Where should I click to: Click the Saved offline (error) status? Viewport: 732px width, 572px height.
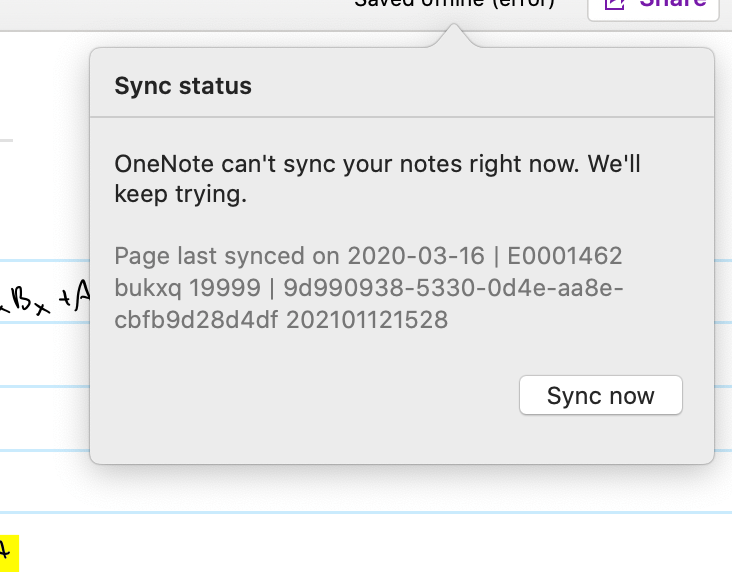click(455, 4)
